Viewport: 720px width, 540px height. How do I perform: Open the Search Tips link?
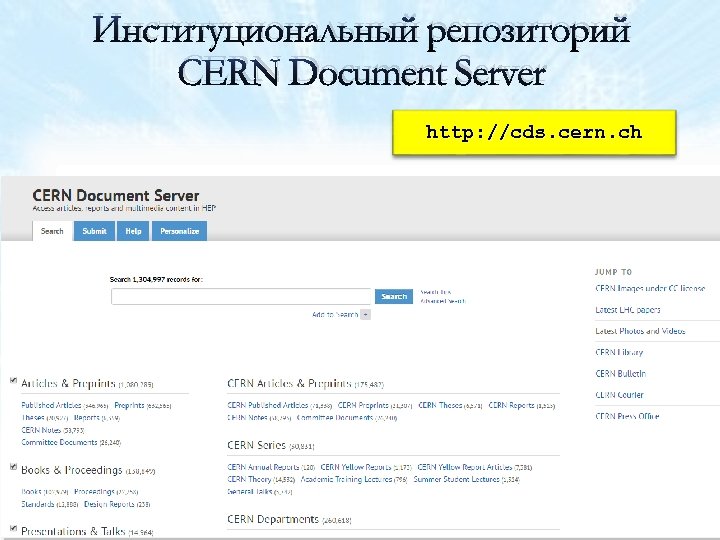[436, 292]
